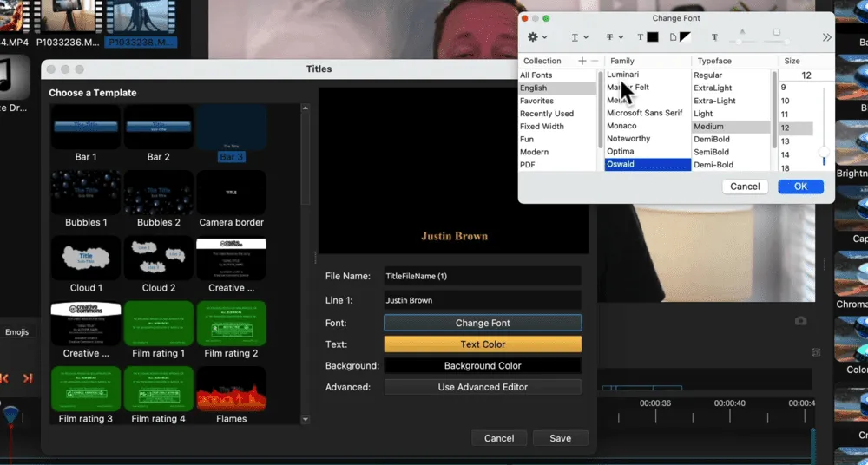
Task: Jump to next marker with orange arrow
Action: point(28,378)
